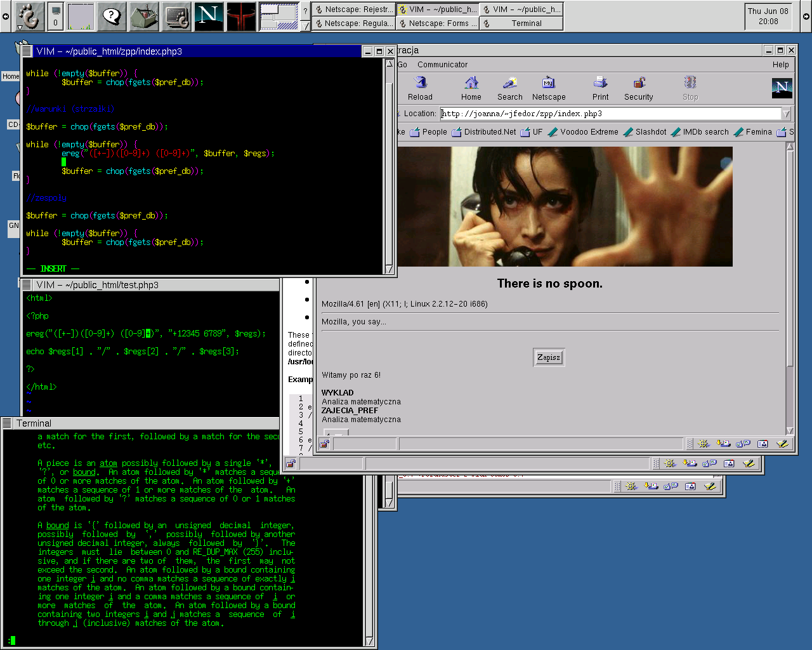Open Mail inbox in second Netscape window's bar

pyautogui.click(x=690, y=463)
